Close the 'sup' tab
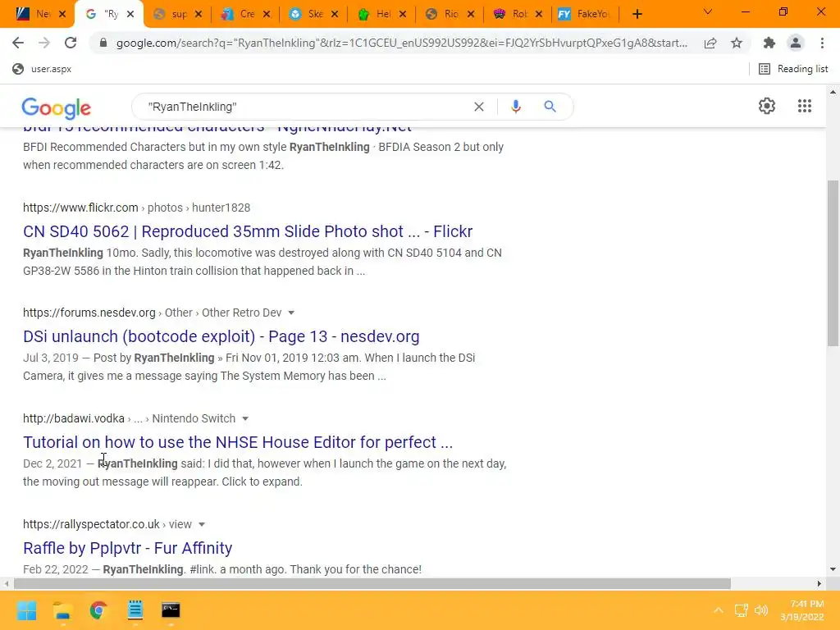 point(199,14)
